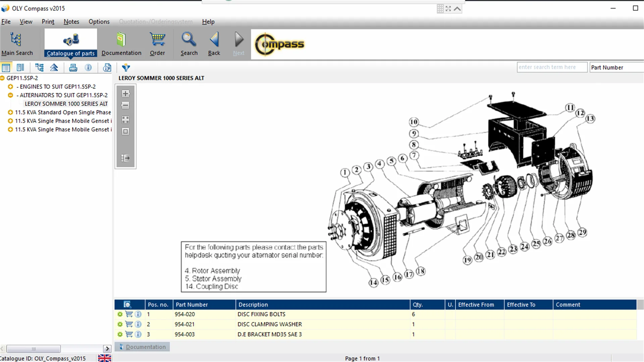Show info for DISC CLAMPING WASHER
Screen dimensions: 644x362
[x=138, y=324]
